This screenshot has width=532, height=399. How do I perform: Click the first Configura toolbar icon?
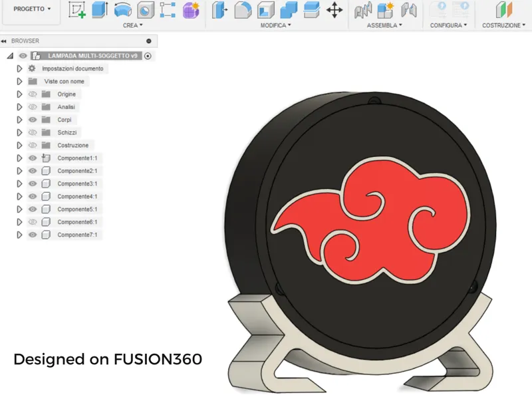pos(438,9)
